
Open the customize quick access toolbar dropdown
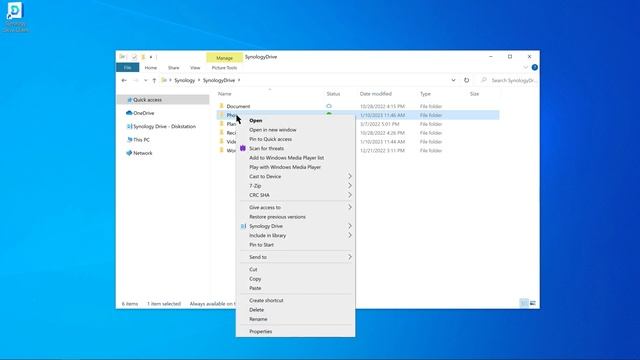tap(151, 57)
